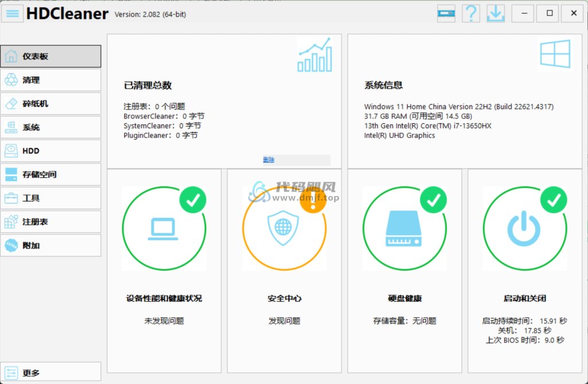Click the shield globe security circle
This screenshot has height=384, width=588.
coord(284,229)
